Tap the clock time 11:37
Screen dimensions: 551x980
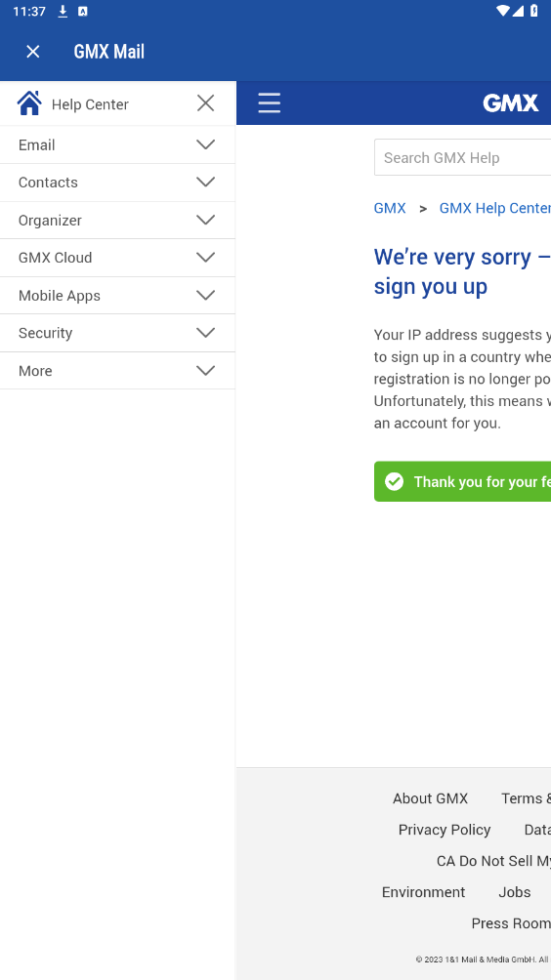28,12
